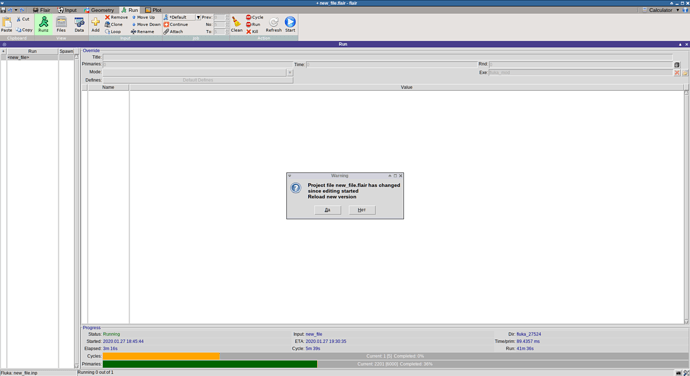The width and height of the screenshot is (690, 376).
Task: Click the Value column header
Action: 406,87
